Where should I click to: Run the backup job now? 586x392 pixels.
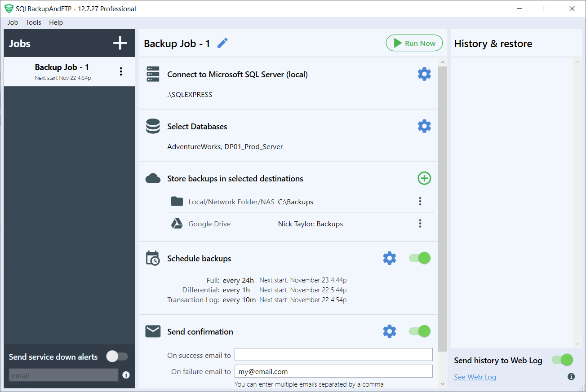414,43
